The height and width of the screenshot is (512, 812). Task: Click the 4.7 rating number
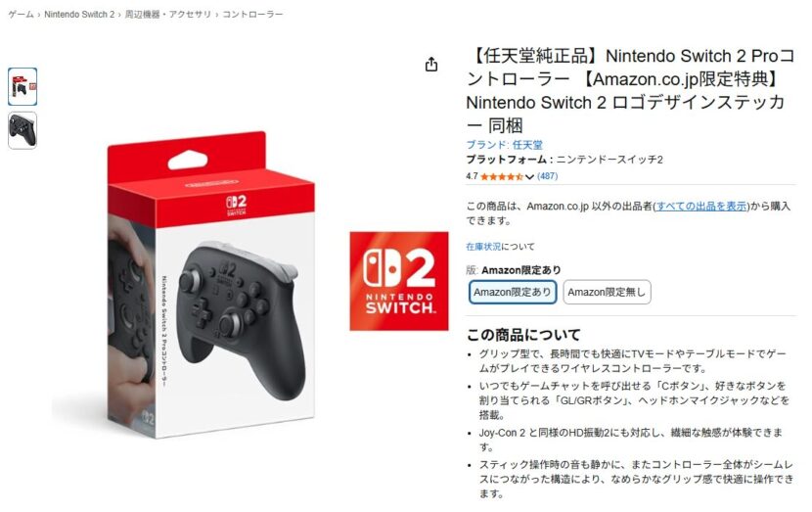tap(472, 176)
